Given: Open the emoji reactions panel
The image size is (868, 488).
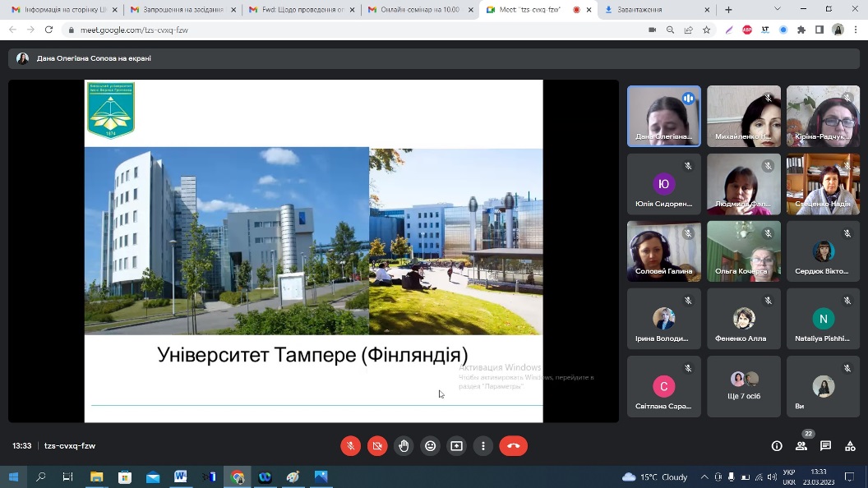Looking at the screenshot, I should coord(430,446).
